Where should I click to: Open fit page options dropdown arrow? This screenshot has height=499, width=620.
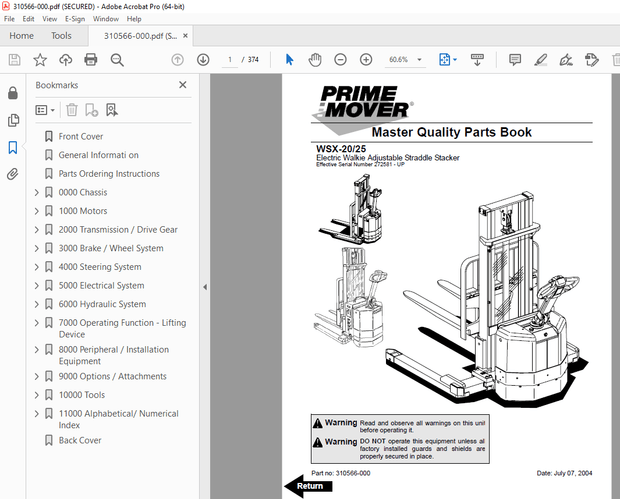point(455,60)
